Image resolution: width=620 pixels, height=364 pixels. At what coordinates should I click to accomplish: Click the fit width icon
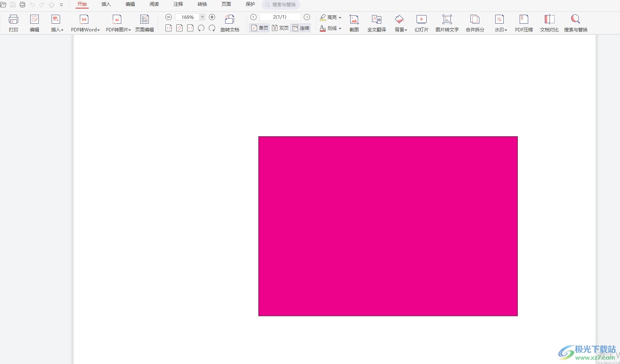pyautogui.click(x=190, y=28)
